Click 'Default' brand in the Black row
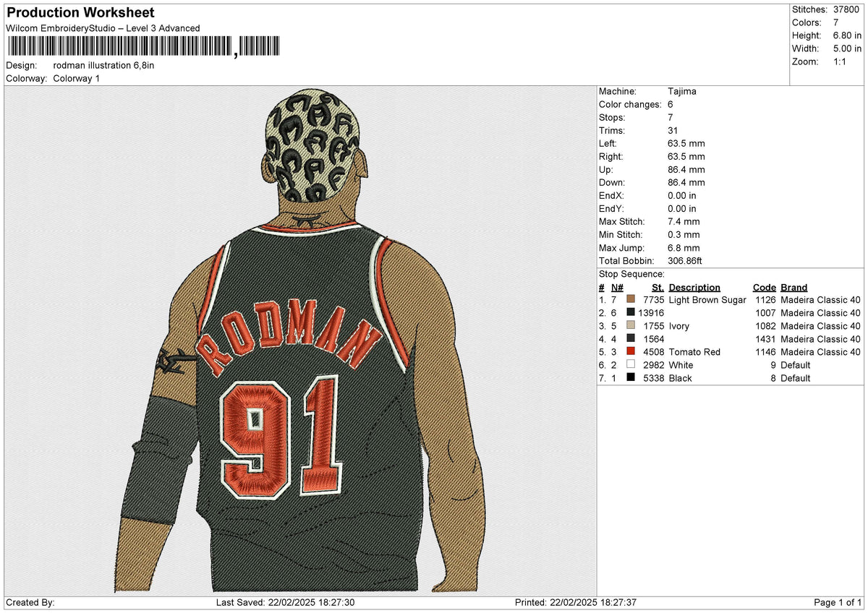This screenshot has height=613, width=868. 796,378
